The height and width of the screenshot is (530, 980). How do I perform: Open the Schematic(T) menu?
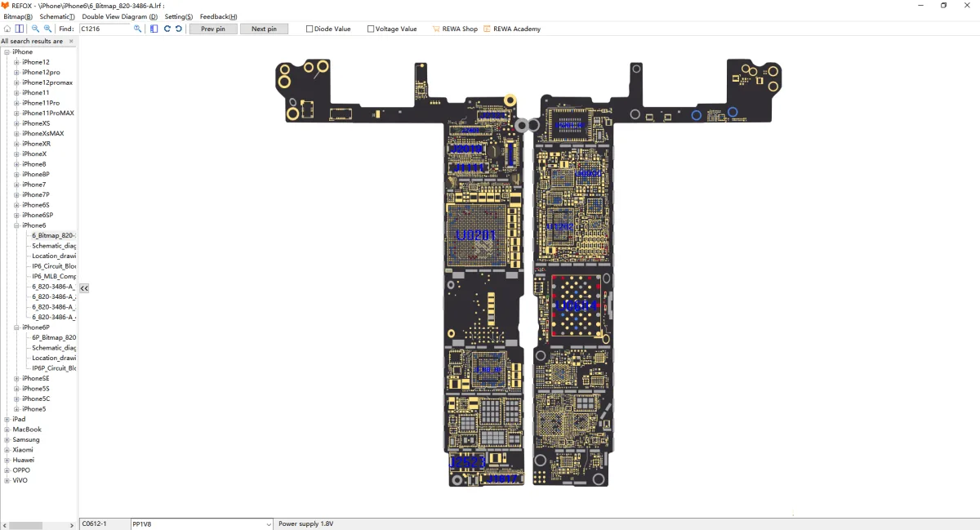57,16
